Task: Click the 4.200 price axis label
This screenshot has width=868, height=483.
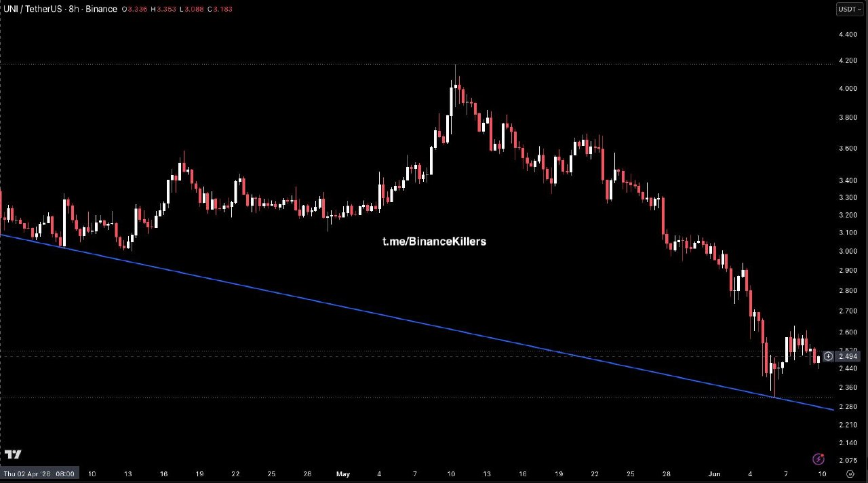Action: (x=848, y=60)
